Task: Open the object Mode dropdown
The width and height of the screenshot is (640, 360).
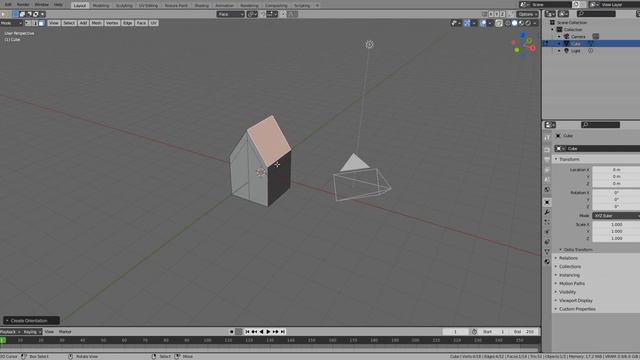Action: 11,23
